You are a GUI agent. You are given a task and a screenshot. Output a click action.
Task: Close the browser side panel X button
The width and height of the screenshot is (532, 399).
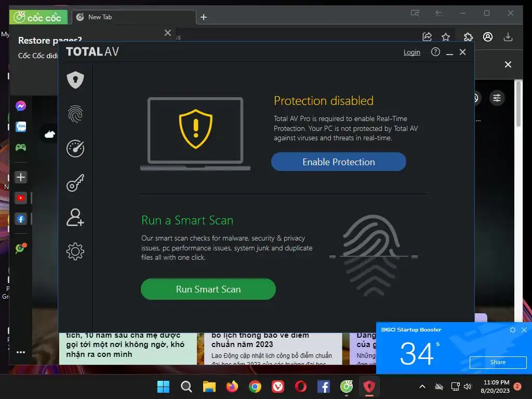(x=508, y=64)
